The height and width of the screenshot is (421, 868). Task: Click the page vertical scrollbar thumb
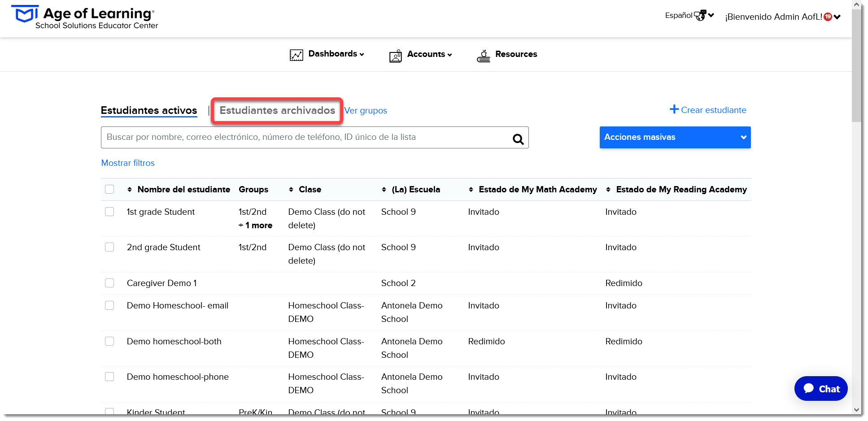[x=856, y=65]
